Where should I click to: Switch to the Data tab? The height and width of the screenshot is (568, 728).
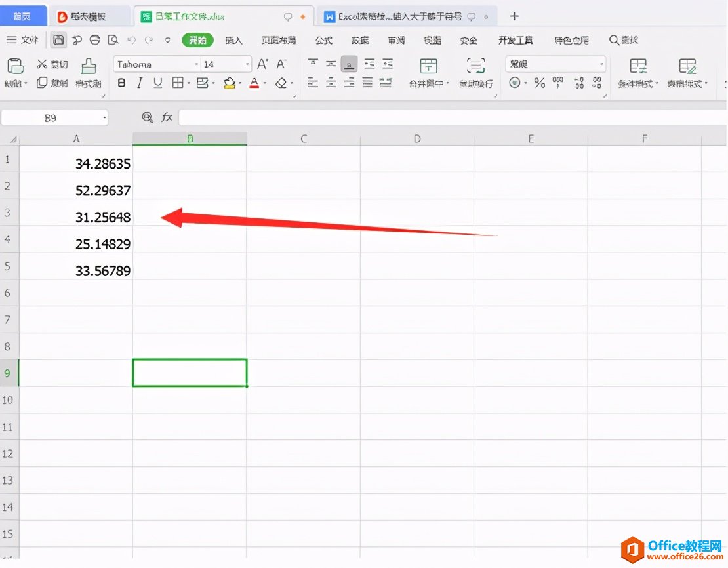tap(360, 41)
